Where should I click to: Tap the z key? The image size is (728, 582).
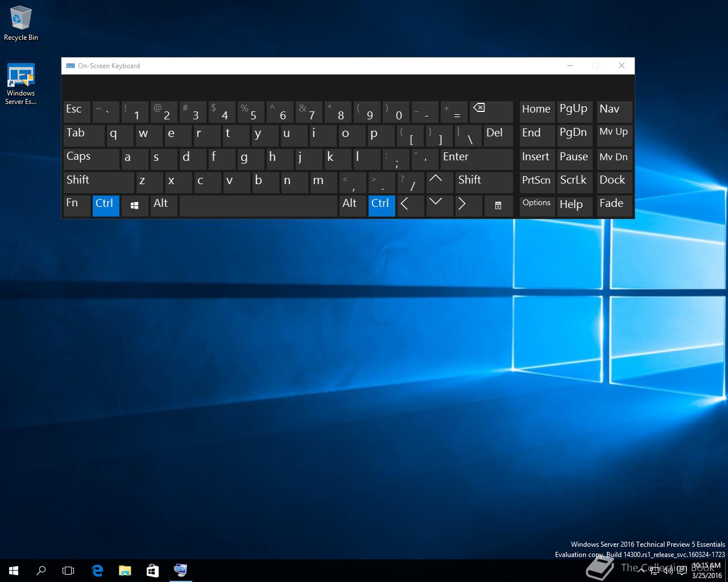point(150,182)
